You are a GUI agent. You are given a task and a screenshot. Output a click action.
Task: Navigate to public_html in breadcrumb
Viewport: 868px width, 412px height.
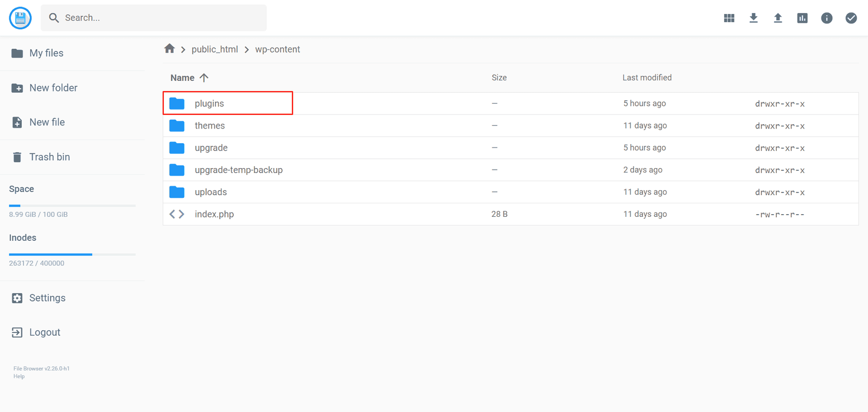click(215, 49)
